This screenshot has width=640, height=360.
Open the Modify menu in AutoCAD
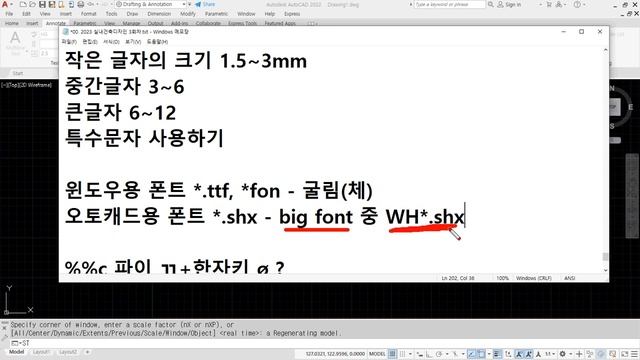coord(188,14)
